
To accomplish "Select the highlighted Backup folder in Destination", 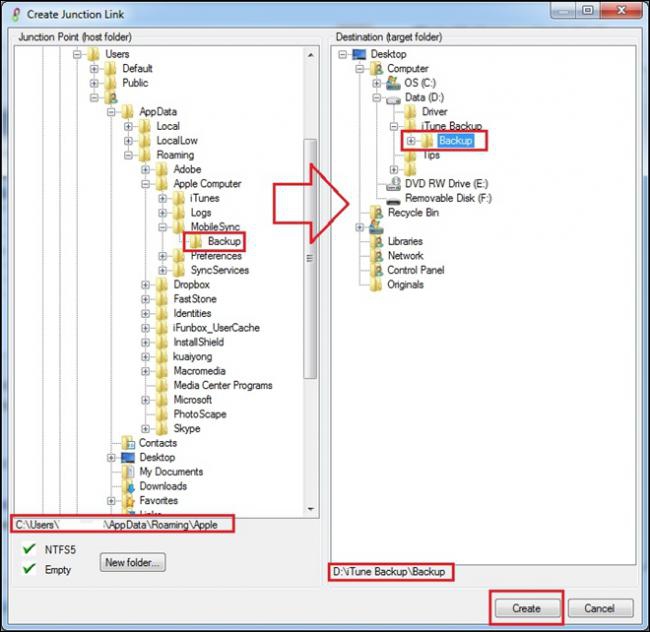I will pyautogui.click(x=456, y=140).
